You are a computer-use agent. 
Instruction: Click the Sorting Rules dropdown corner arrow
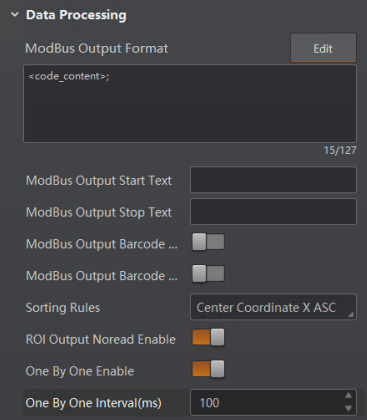(x=350, y=314)
